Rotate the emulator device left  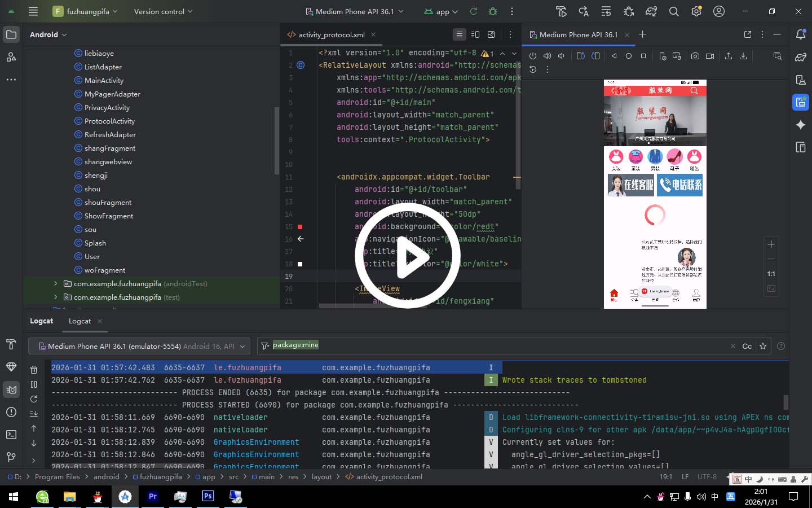pos(580,56)
